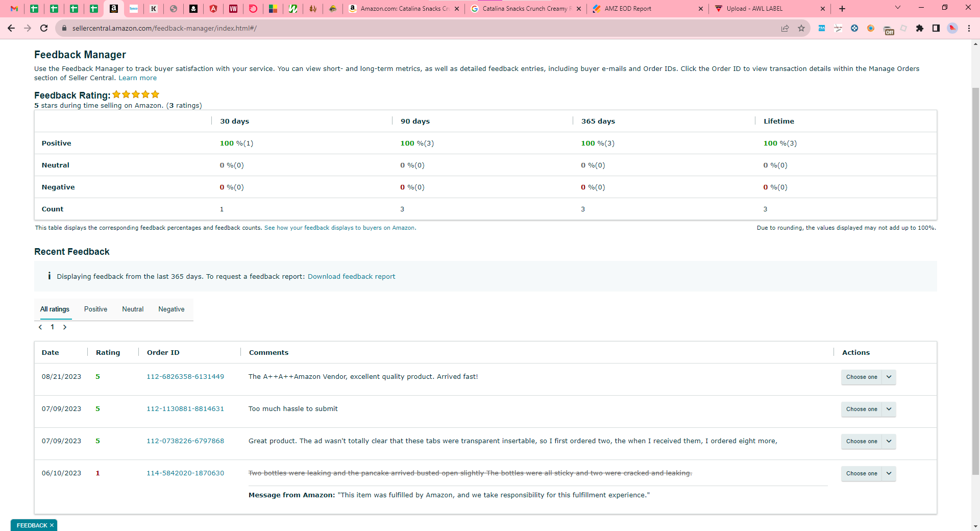Open the WW pinned tab
The image size is (980, 531).
233,9
